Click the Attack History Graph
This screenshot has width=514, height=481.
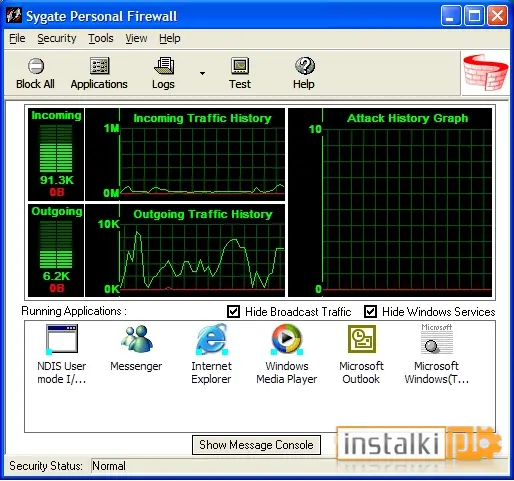click(390, 202)
